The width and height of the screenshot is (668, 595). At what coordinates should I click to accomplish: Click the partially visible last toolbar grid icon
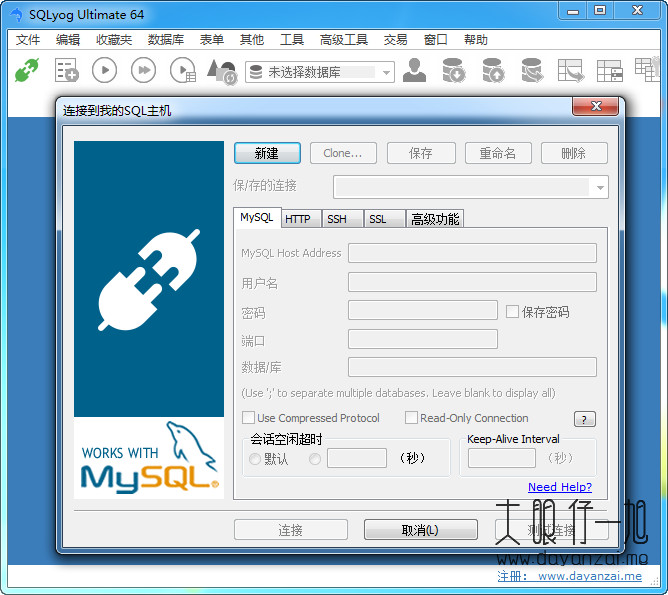[x=647, y=69]
